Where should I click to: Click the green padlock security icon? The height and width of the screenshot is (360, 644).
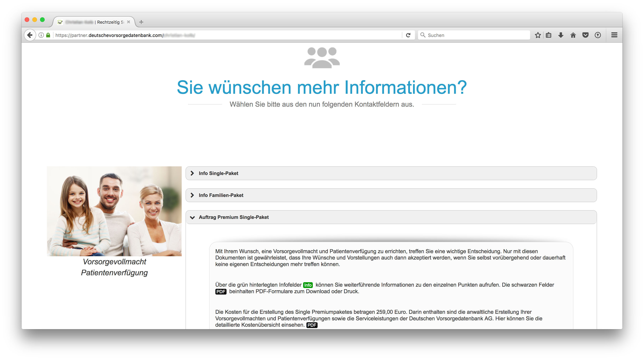click(x=48, y=35)
